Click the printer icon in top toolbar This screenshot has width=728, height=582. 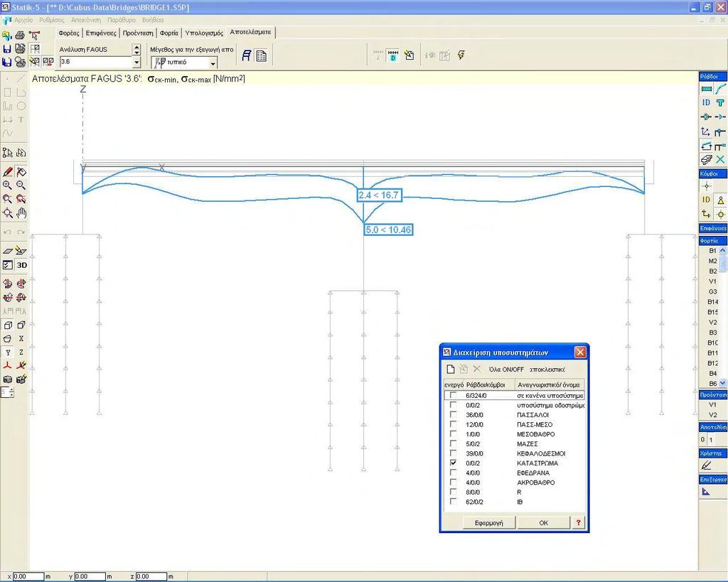tap(20, 36)
